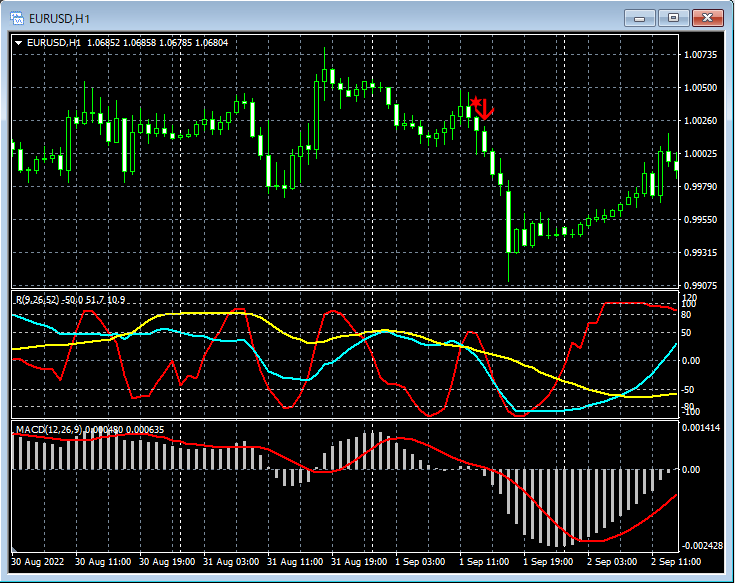
Task: Click price level 1.00735 on price scale
Action: click(x=700, y=55)
